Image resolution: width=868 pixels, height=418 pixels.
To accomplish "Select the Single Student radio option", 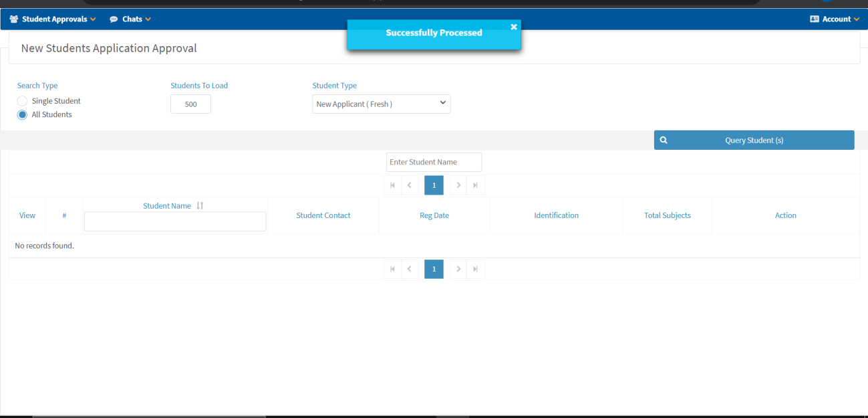I will 23,101.
